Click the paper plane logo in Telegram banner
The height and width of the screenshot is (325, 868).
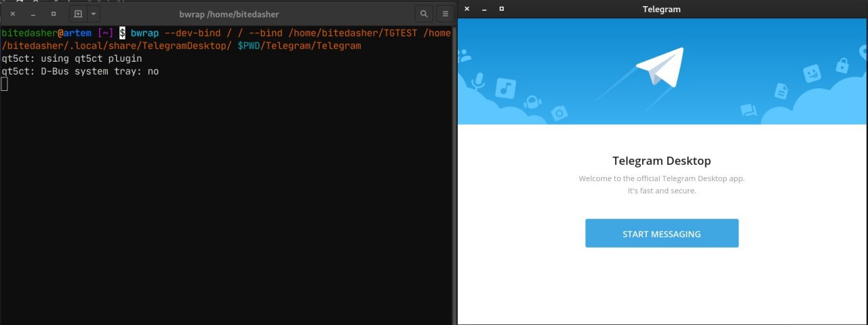pyautogui.click(x=660, y=68)
